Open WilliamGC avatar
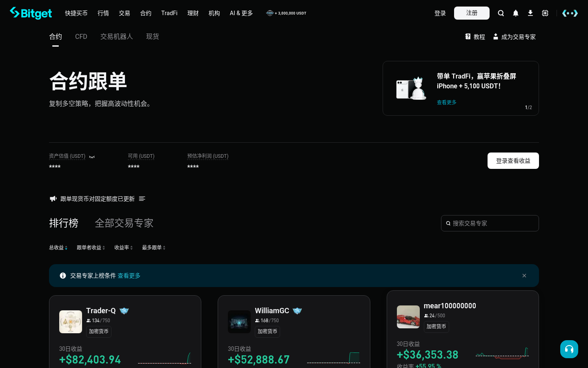 239,322
